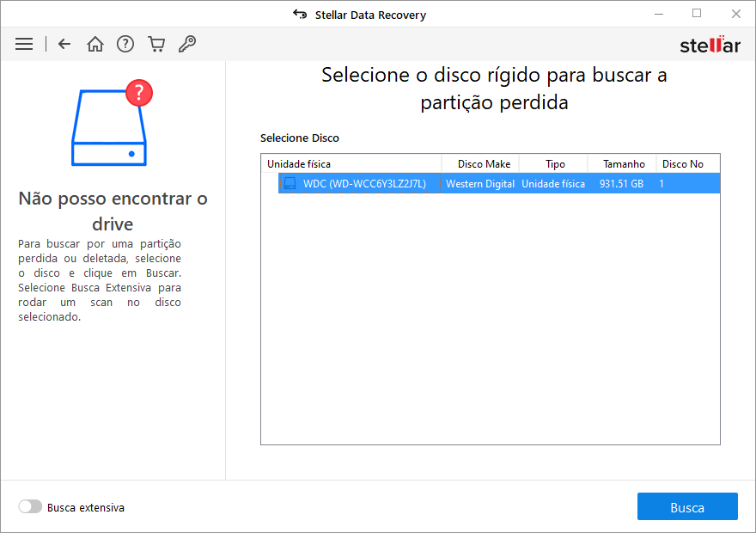Screen dimensions: 756x533
Task: Open the hamburger menu
Action: coord(24,44)
